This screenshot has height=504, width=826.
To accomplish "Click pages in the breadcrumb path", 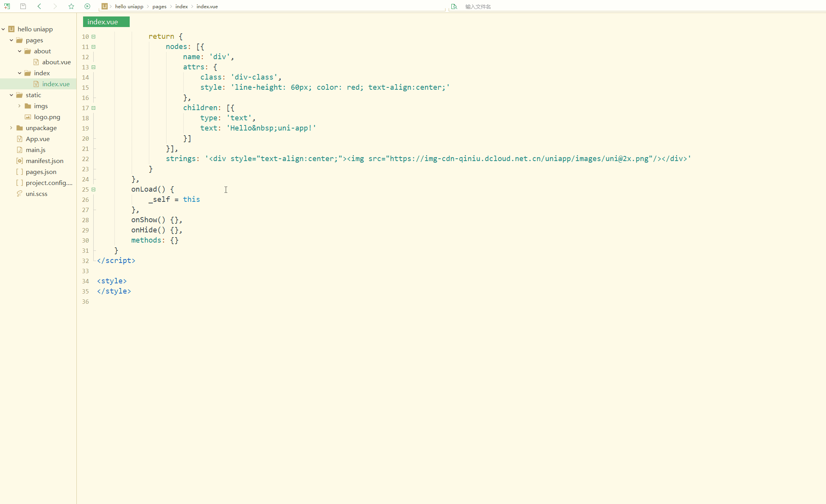I will [x=159, y=7].
